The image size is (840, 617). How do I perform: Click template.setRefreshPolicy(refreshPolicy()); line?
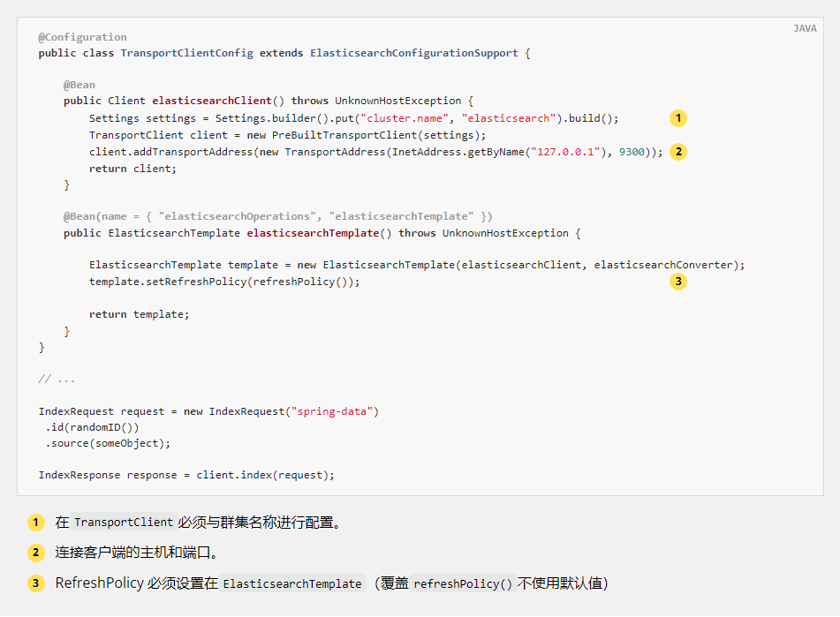point(224,282)
